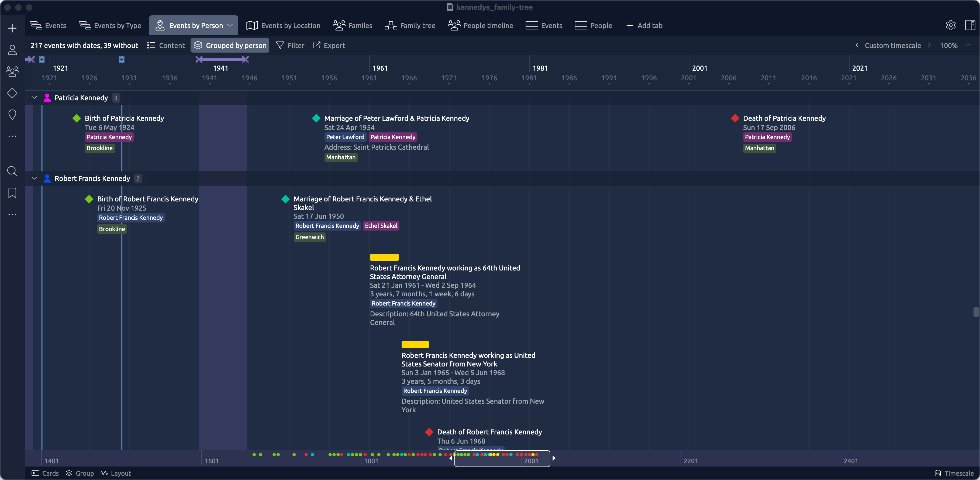
Task: Click the Export button
Action: pyautogui.click(x=329, y=45)
